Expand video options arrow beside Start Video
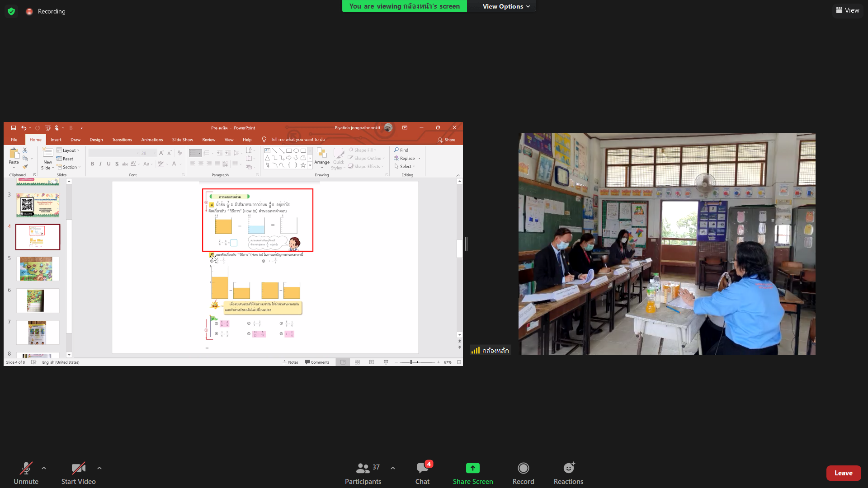 point(99,468)
